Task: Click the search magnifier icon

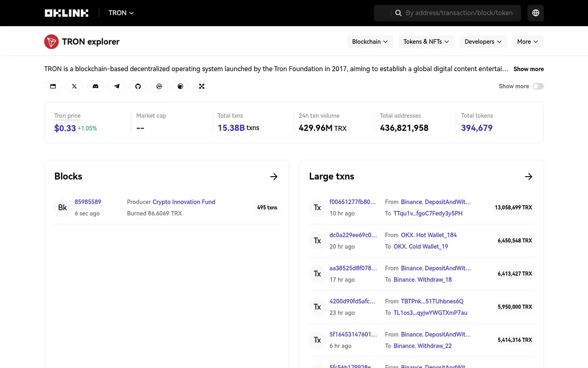Action: point(398,13)
